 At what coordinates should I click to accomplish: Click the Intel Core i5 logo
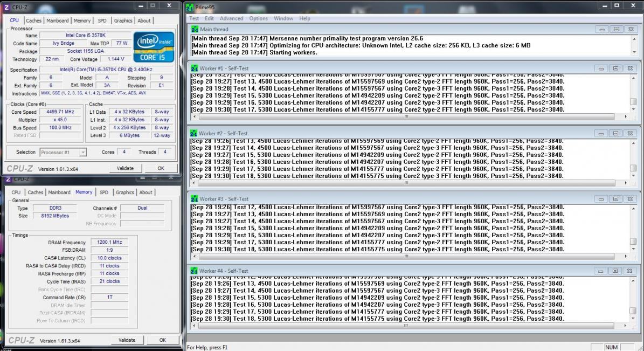pyautogui.click(x=154, y=47)
